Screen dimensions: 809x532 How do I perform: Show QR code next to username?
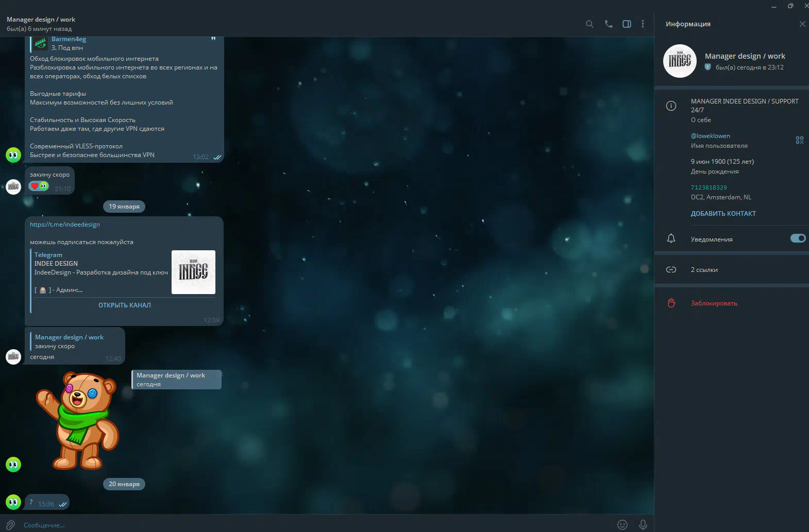pyautogui.click(x=799, y=140)
